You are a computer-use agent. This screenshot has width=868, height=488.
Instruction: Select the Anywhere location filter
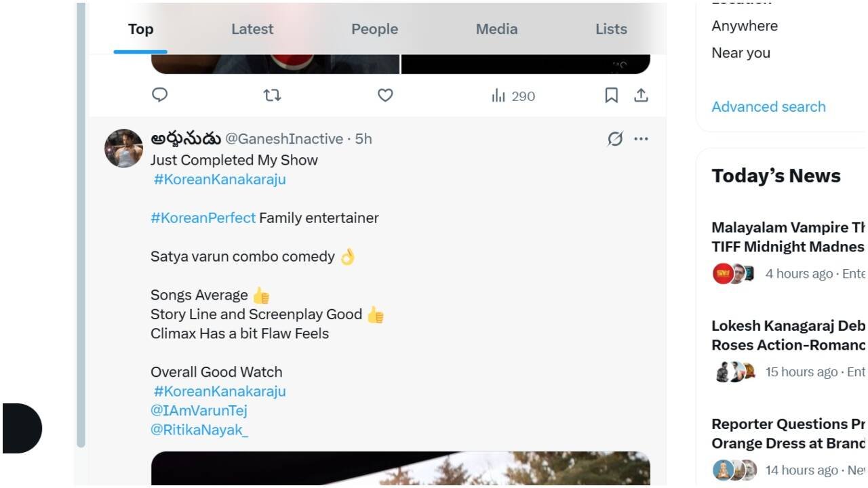point(745,26)
